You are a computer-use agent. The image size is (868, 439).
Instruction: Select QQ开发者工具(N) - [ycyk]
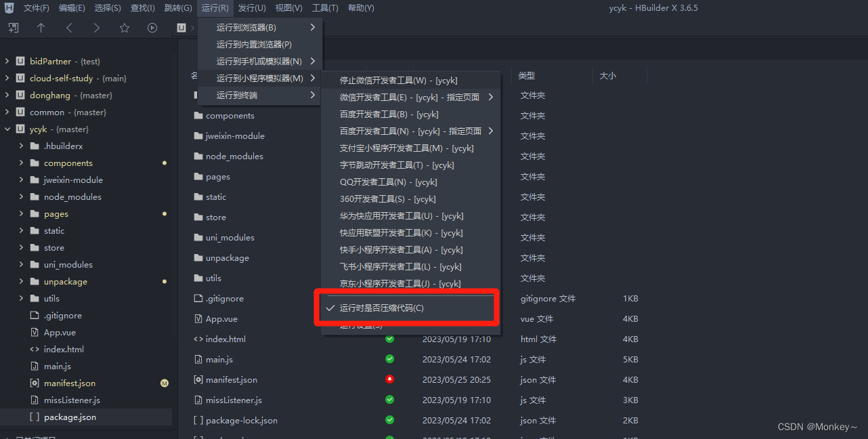point(410,182)
